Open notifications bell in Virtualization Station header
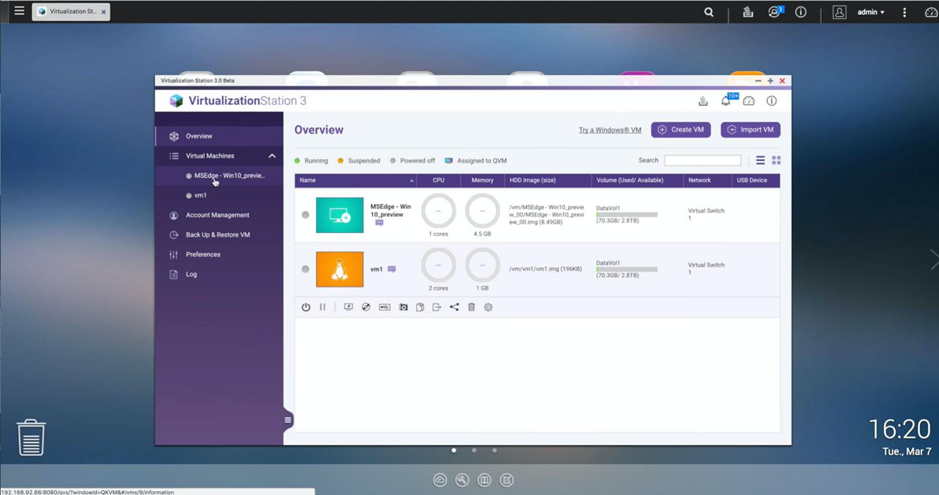Screen dimensions: 939x495 725,101
